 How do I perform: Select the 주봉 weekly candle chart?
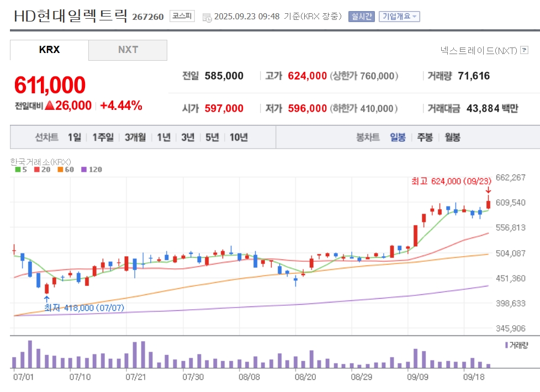[x=425, y=137]
